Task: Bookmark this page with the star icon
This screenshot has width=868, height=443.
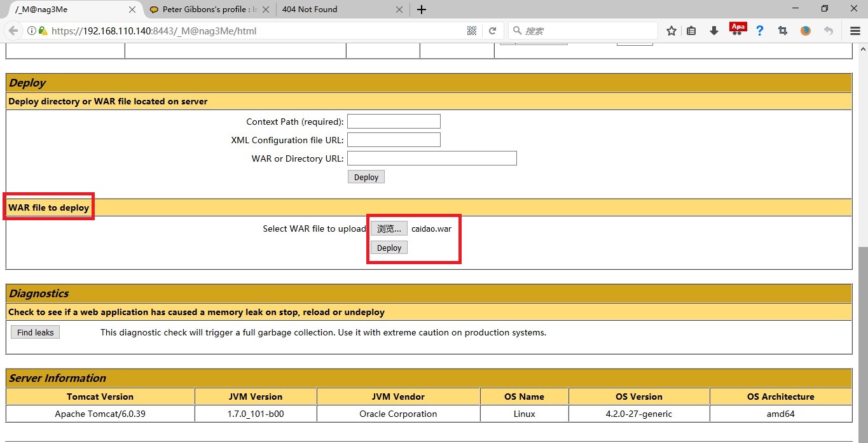Action: [672, 31]
